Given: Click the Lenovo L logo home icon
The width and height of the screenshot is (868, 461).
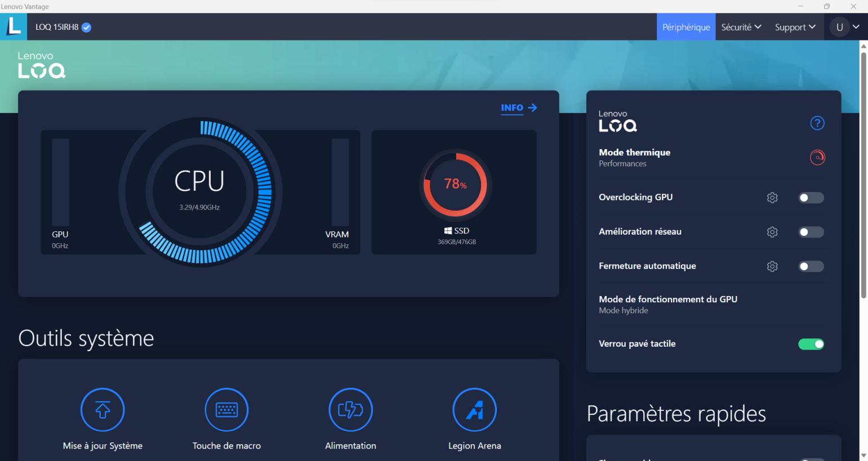Looking at the screenshot, I should 14,26.
